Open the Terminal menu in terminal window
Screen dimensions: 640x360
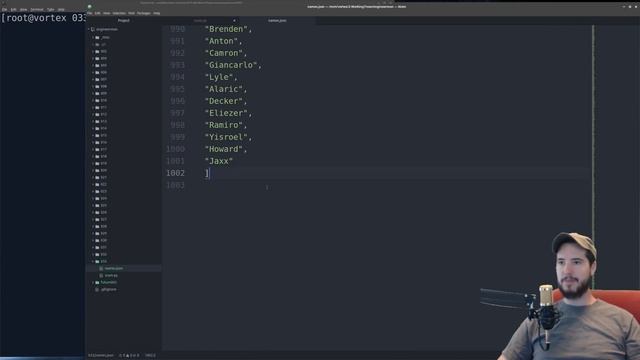coord(37,9)
